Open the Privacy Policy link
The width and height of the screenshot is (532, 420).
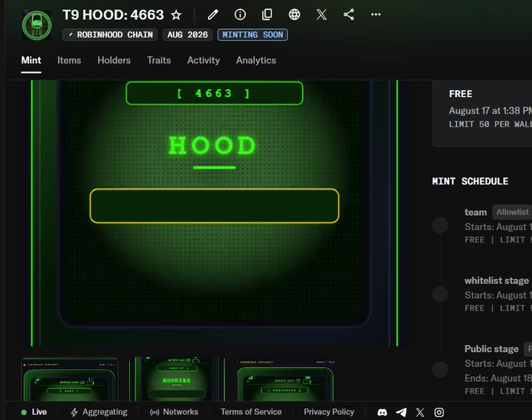coord(329,412)
